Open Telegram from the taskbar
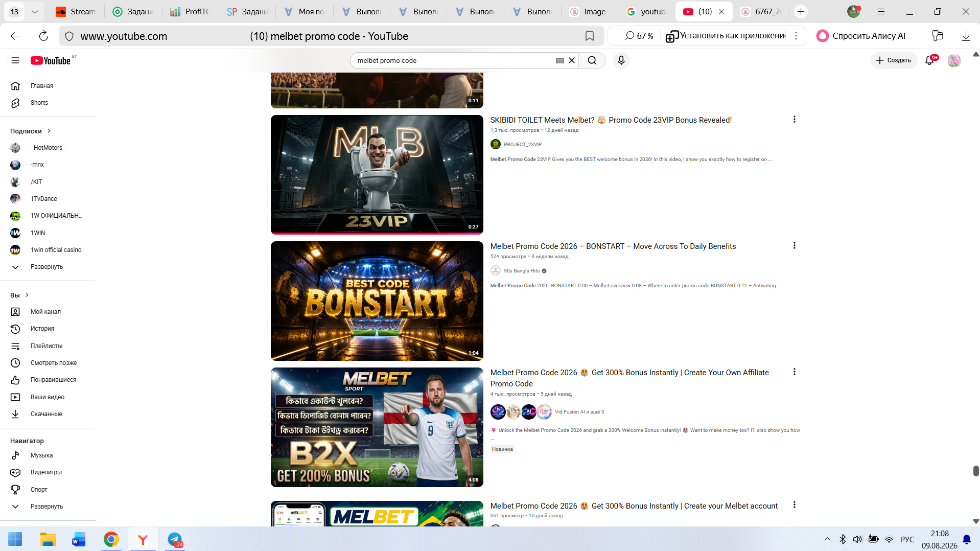The image size is (980, 551). point(175,539)
